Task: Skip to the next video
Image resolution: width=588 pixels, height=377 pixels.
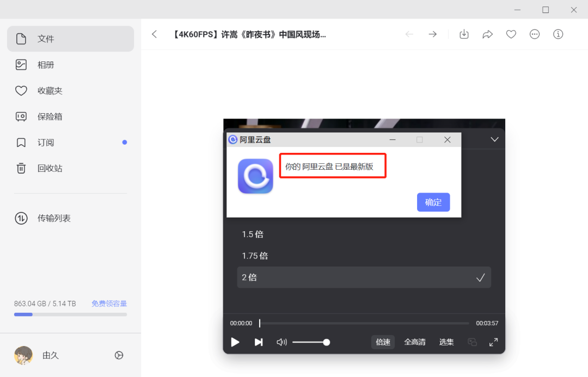Action: point(259,342)
